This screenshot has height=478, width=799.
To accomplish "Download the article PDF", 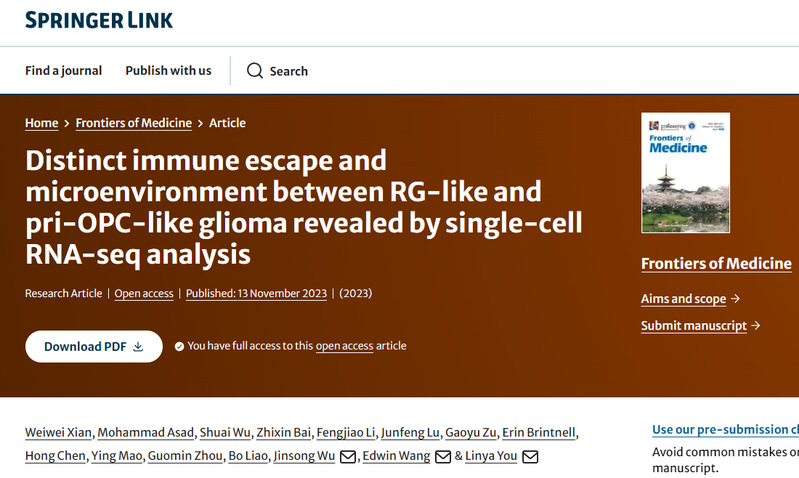I will [94, 346].
